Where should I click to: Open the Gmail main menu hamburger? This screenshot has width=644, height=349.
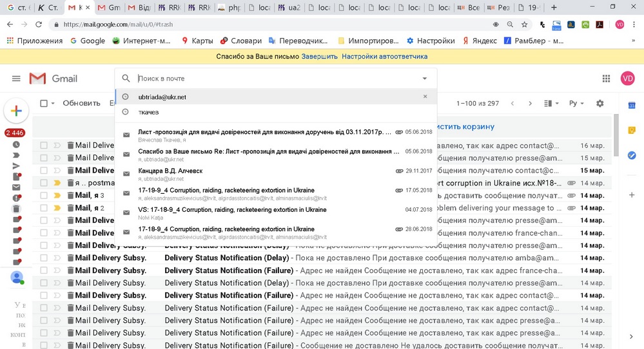coord(16,79)
